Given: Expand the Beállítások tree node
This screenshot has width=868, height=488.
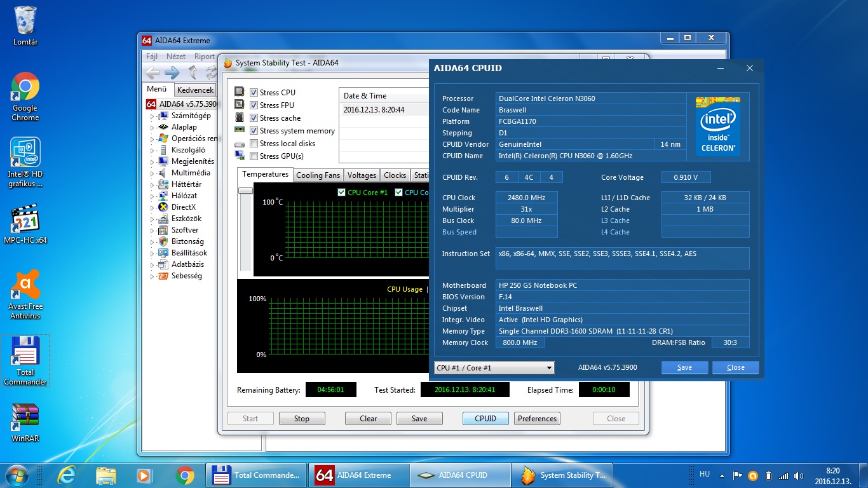Looking at the screenshot, I should tap(152, 254).
